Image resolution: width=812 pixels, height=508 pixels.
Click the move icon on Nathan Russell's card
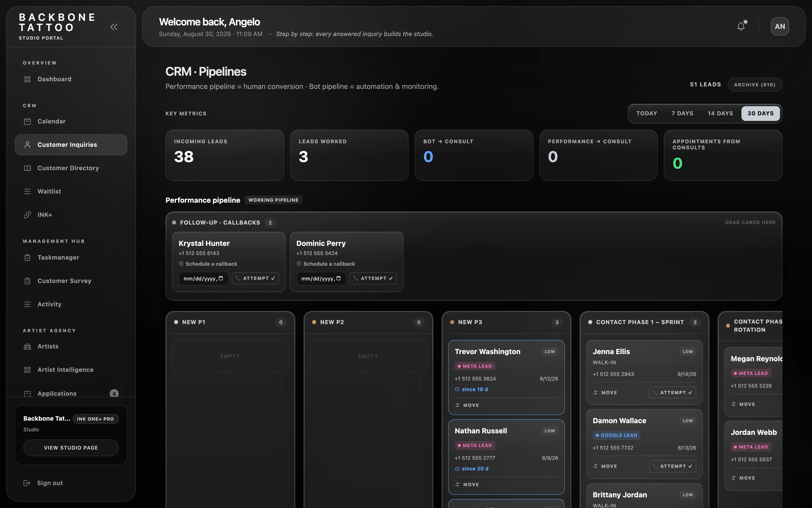[x=457, y=484]
